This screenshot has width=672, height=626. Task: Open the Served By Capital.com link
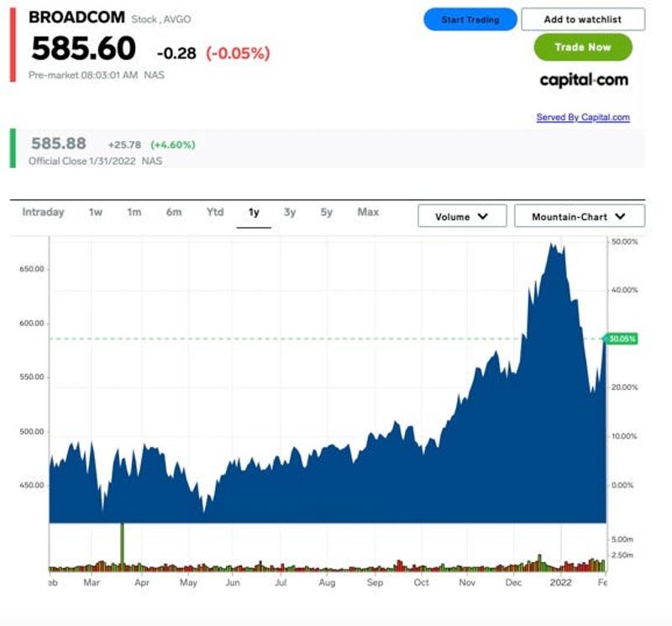tap(583, 117)
